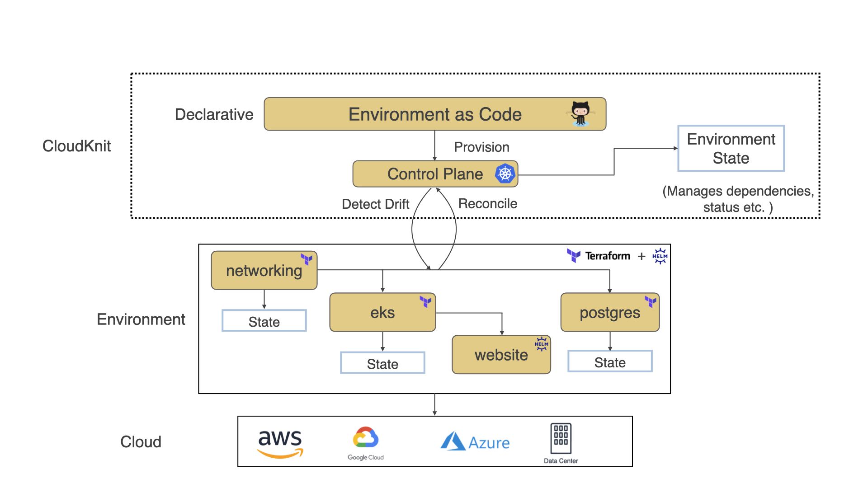Select the postgres module box
Screen dimensions: 868x488
(610, 312)
